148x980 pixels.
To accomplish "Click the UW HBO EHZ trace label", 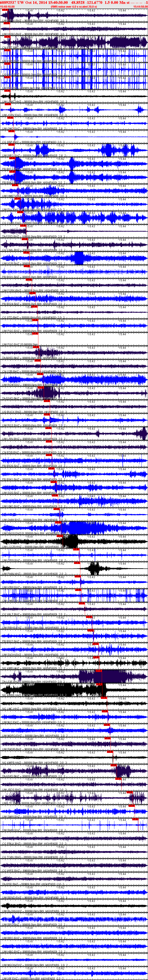I will [x=35, y=951].
